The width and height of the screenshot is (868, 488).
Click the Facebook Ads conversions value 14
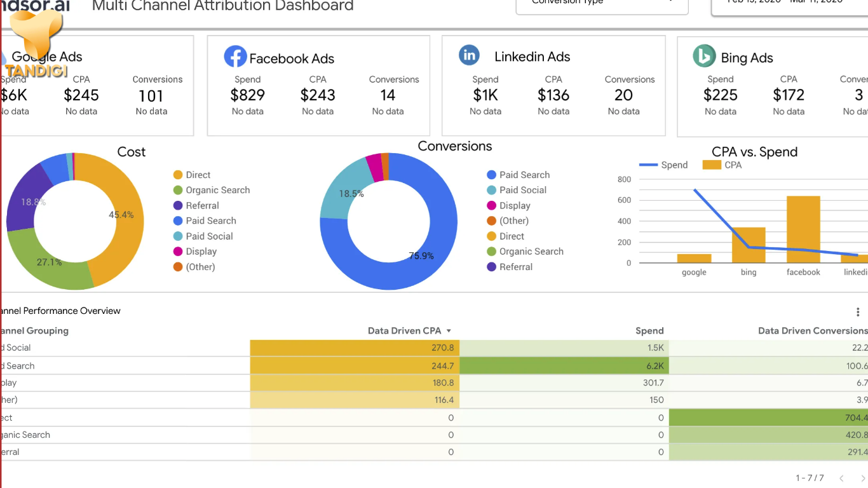pos(388,95)
